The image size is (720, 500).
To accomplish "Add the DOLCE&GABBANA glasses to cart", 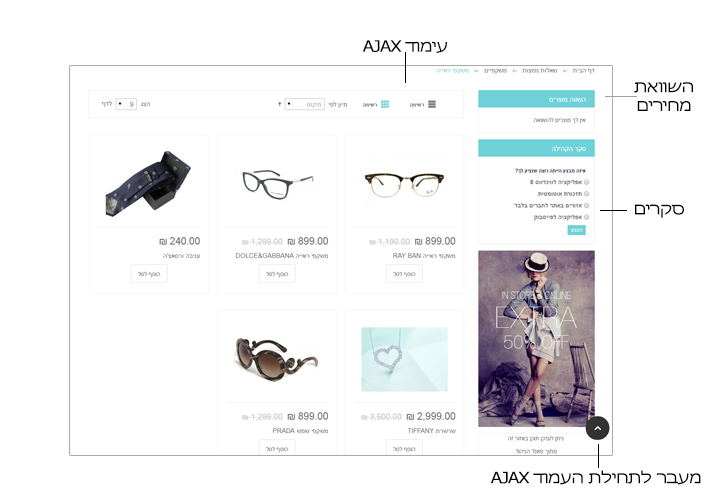I will (277, 274).
